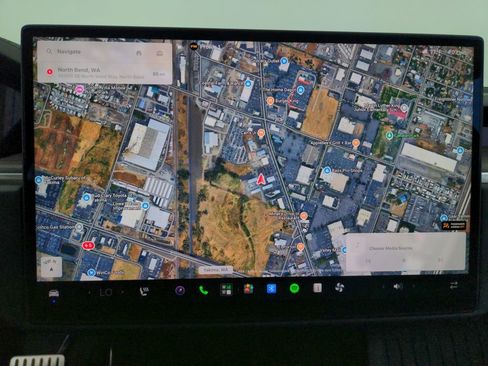Select the Home shortcut icon in navigate bar

click(x=139, y=53)
